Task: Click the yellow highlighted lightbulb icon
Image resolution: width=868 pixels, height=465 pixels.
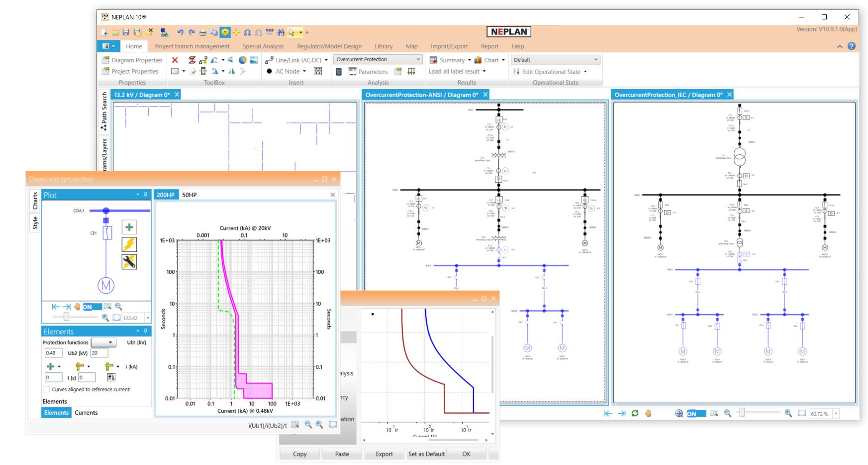Action: click(x=225, y=32)
